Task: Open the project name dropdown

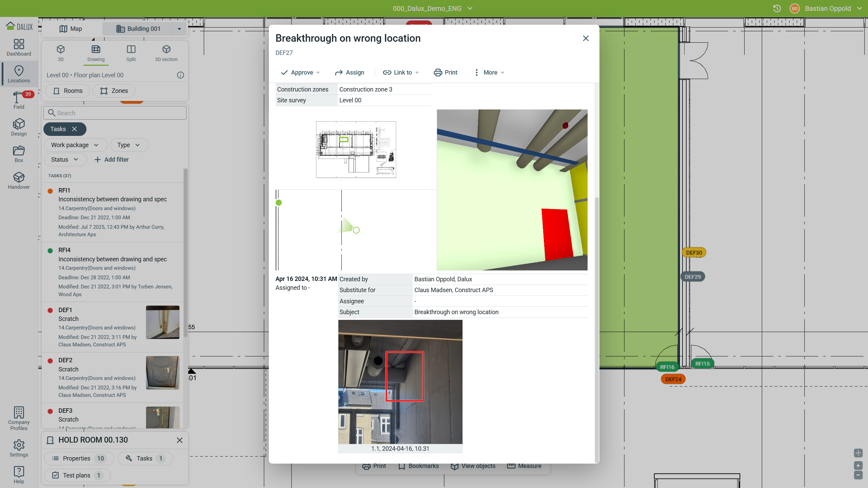Action: pos(433,8)
